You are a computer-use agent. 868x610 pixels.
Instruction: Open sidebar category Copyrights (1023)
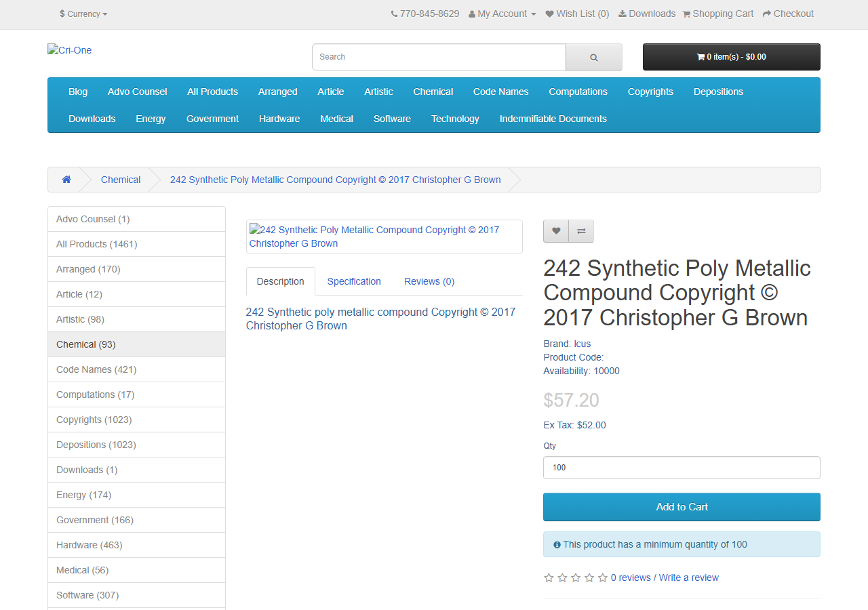(136, 420)
